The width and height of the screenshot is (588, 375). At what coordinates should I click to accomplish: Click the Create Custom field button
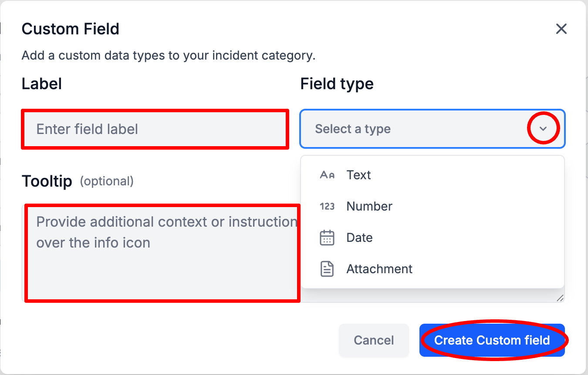tap(492, 340)
